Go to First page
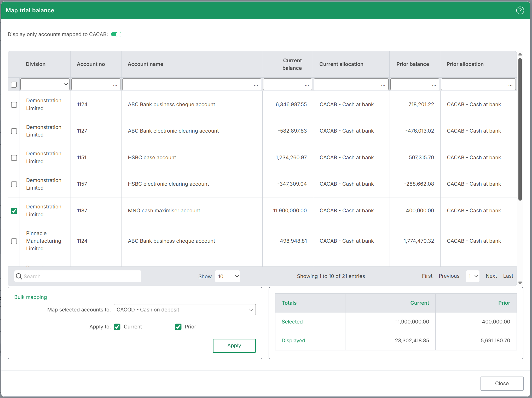Image resolution: width=532 pixels, height=398 pixels. [x=427, y=276]
